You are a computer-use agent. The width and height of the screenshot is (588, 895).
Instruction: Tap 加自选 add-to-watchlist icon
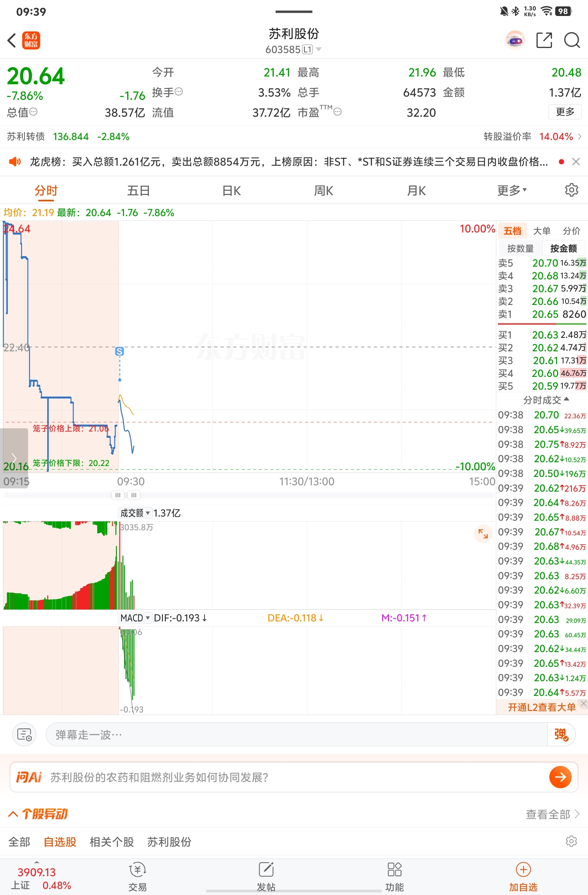point(523,876)
